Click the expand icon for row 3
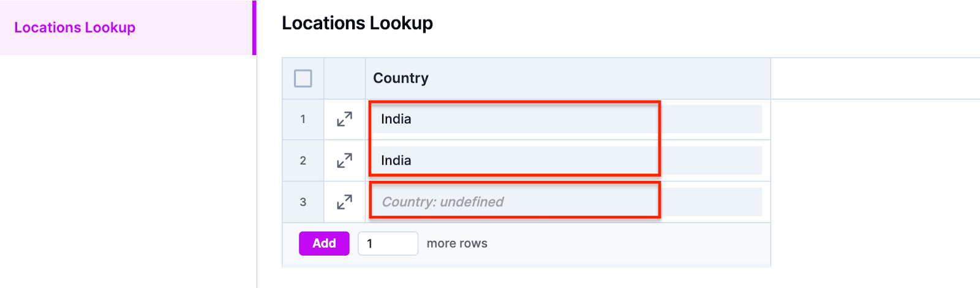Viewport: 980px width, 288px height. coord(345,202)
